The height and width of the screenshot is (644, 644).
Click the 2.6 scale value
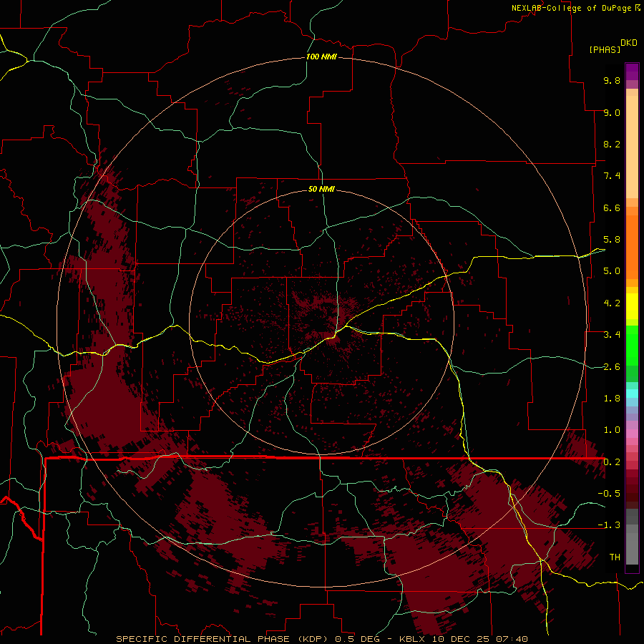click(612, 367)
